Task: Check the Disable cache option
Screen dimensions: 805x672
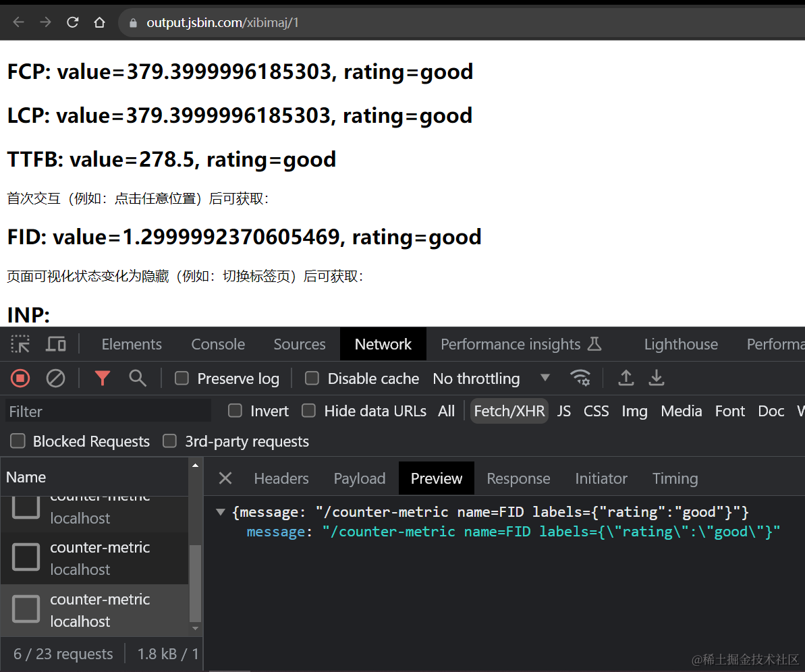Action: pyautogui.click(x=312, y=379)
